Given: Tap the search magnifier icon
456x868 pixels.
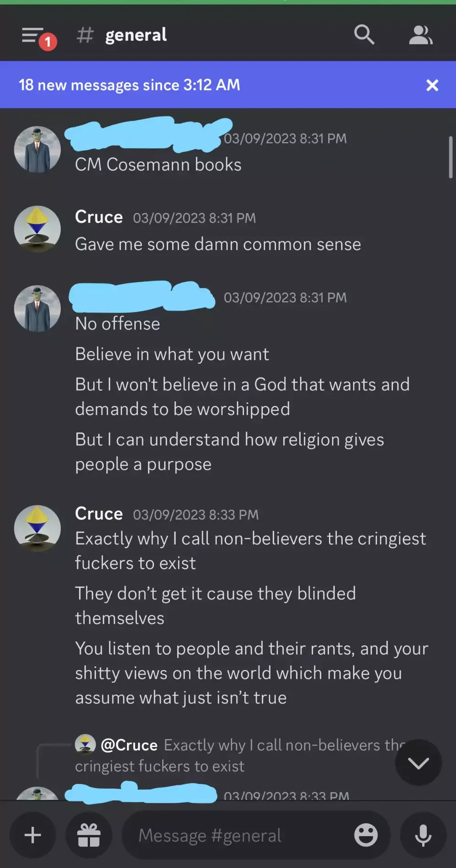Looking at the screenshot, I should 364,35.
